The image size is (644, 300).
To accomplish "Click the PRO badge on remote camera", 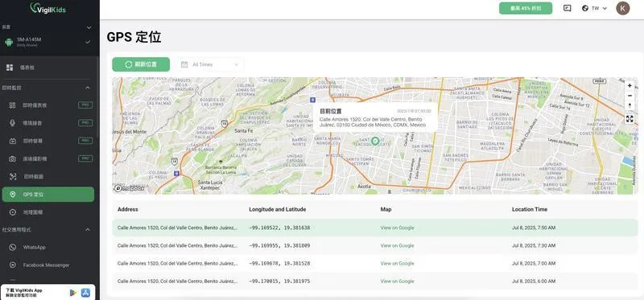I will pos(85,158).
